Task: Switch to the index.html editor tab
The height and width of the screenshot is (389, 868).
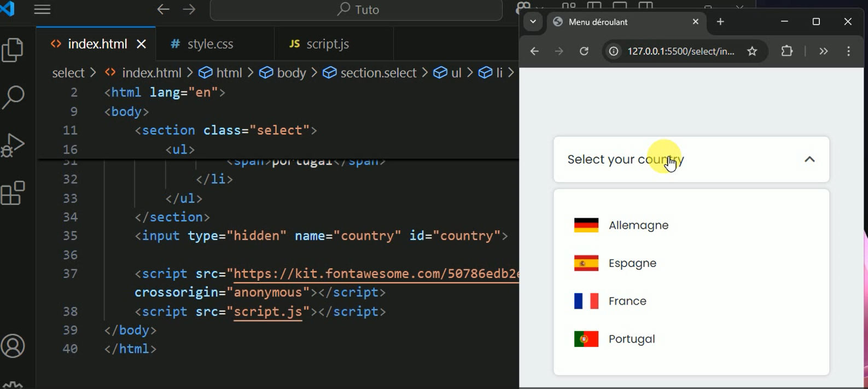Action: (x=96, y=44)
